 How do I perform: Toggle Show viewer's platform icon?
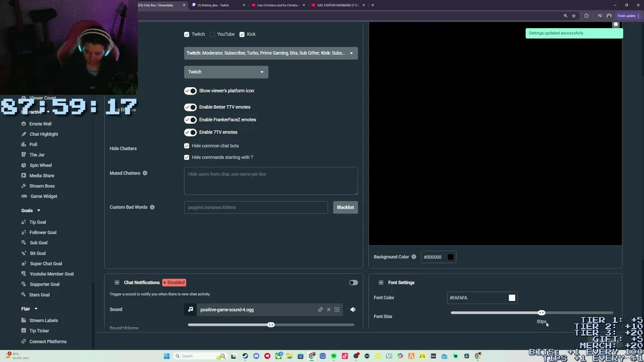tap(190, 91)
